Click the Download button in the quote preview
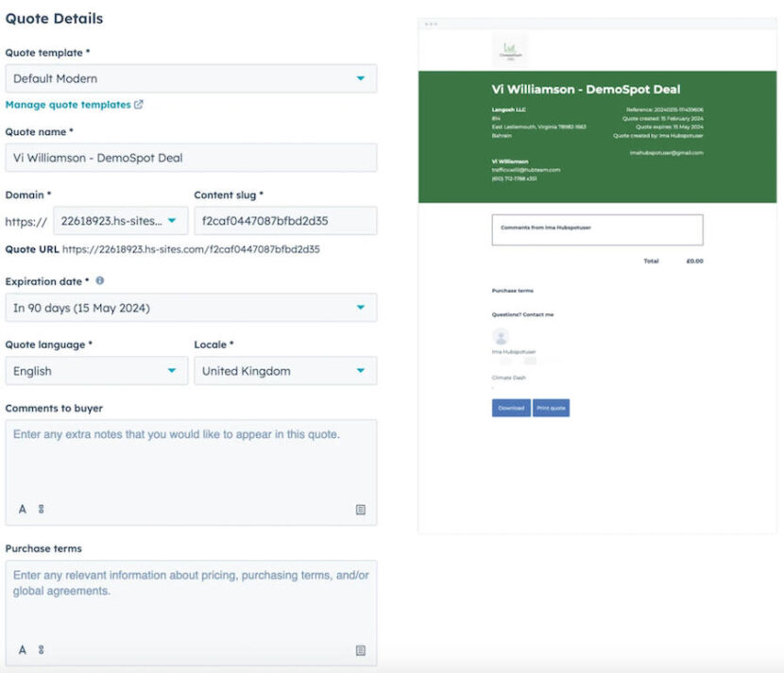 [510, 408]
